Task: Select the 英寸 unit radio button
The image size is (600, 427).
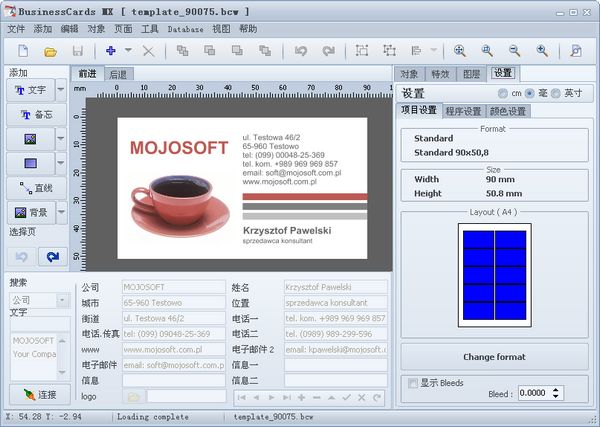Action: coord(556,93)
